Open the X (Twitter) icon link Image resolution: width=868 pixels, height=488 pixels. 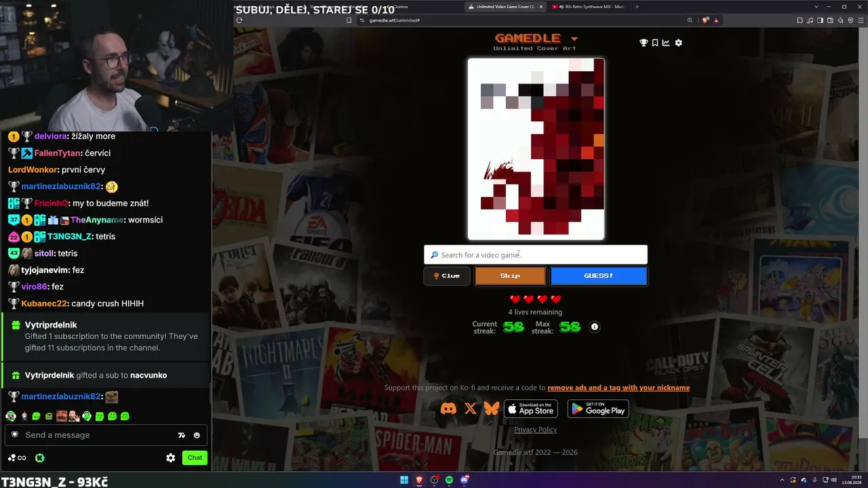coord(471,409)
